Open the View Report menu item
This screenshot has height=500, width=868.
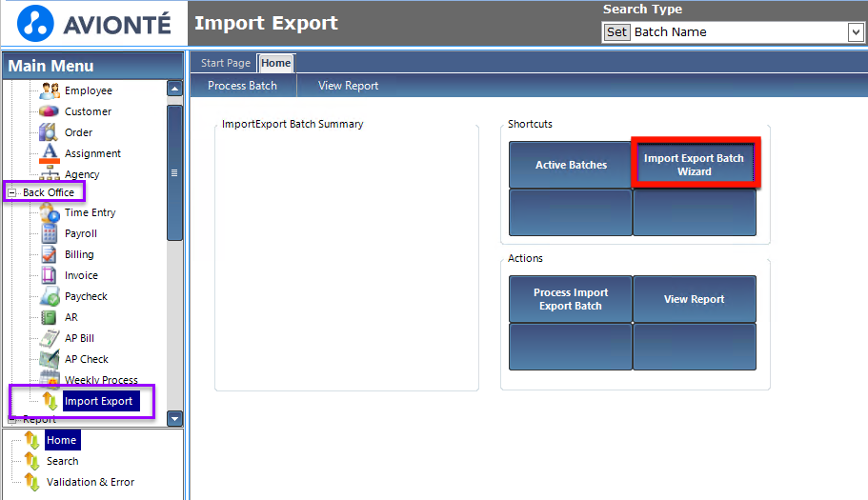tap(348, 86)
